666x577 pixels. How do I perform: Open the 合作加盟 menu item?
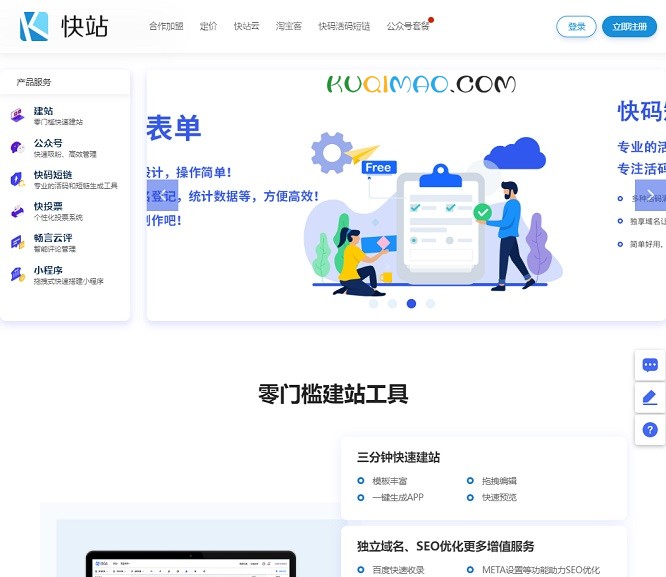coord(166,26)
